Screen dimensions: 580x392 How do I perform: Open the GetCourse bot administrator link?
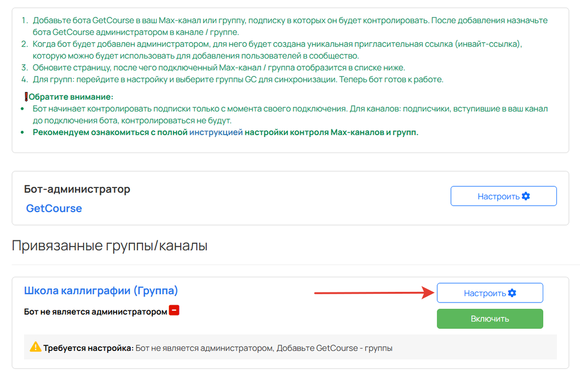53,208
